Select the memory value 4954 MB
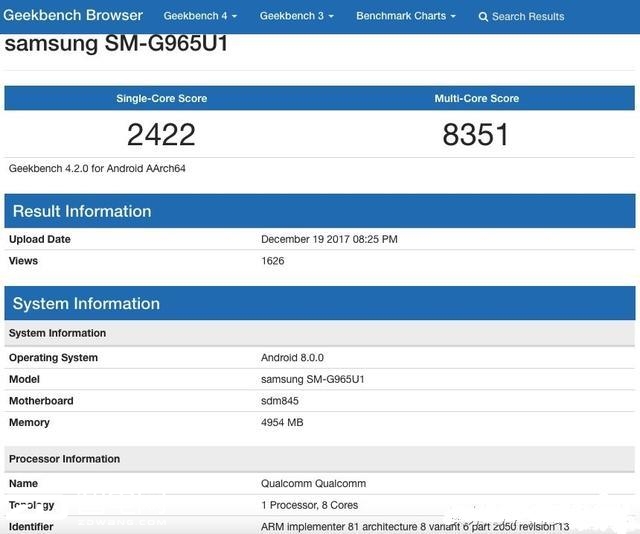 point(282,423)
